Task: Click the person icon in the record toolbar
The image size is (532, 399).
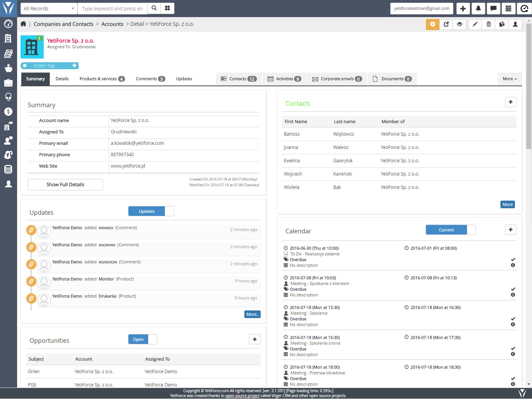Action: click(515, 24)
